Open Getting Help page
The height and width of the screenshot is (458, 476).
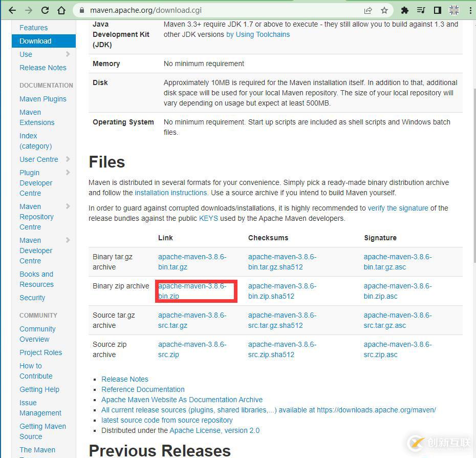39,390
